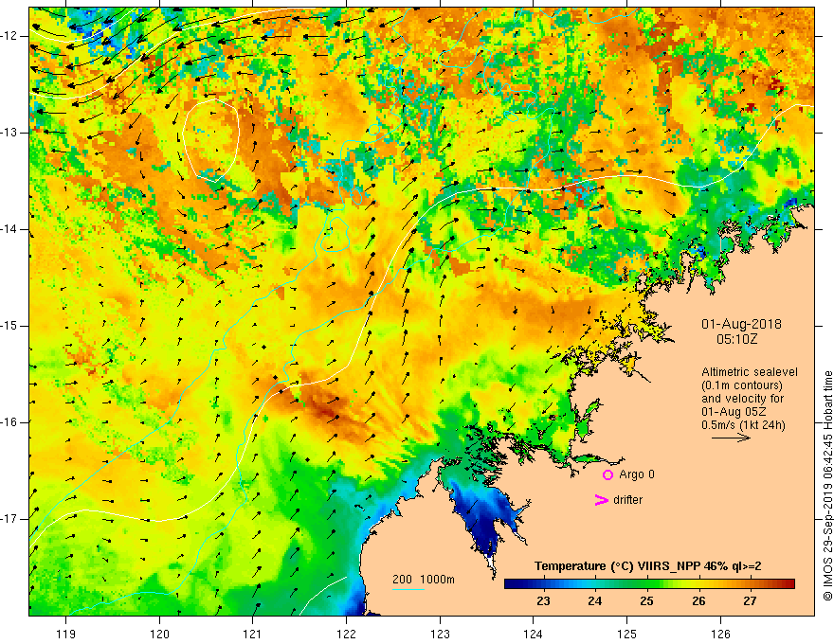This screenshot has height=644, width=834.
Task: Click the '-17' latitude axis label
Action: (x=9, y=519)
